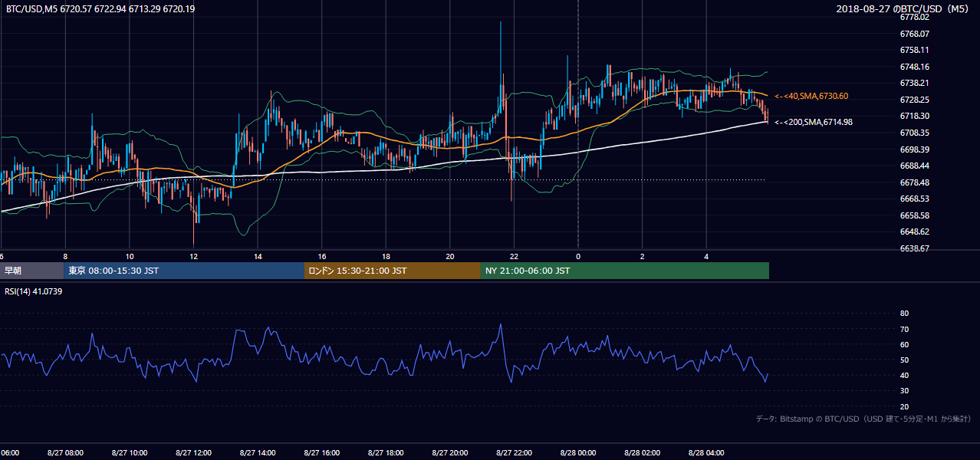Click price axis value 6778.02

coord(914,17)
